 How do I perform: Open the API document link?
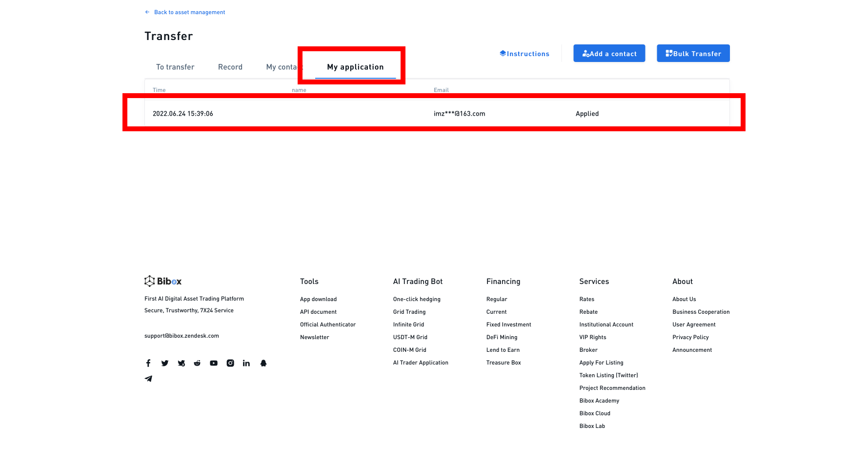318,312
